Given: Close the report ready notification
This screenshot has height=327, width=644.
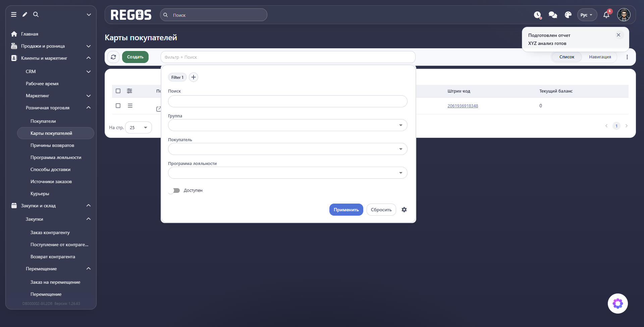Looking at the screenshot, I should click(619, 35).
